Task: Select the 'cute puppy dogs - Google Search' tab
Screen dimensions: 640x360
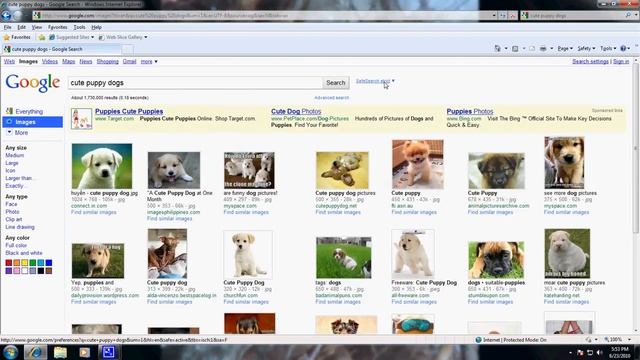Action: point(62,49)
